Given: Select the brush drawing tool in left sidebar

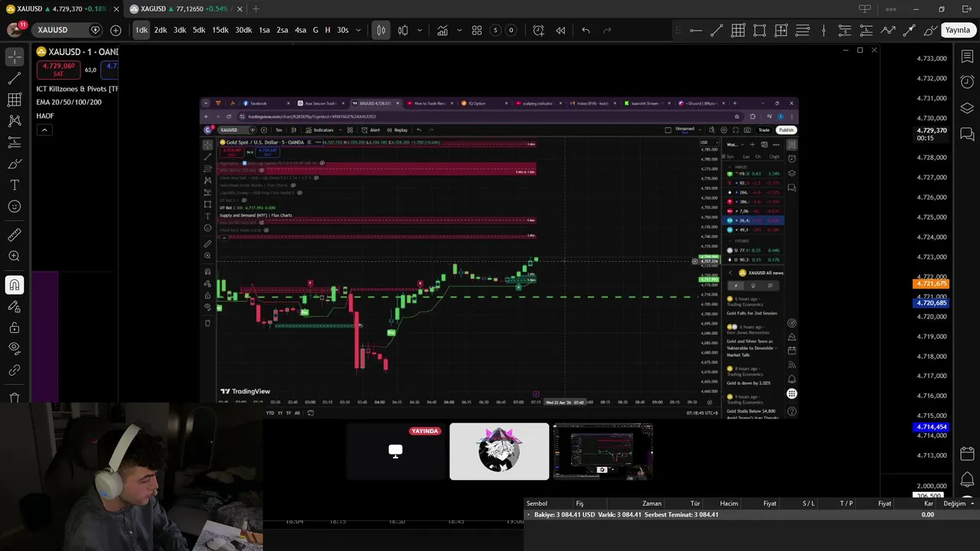Looking at the screenshot, I should click(15, 164).
